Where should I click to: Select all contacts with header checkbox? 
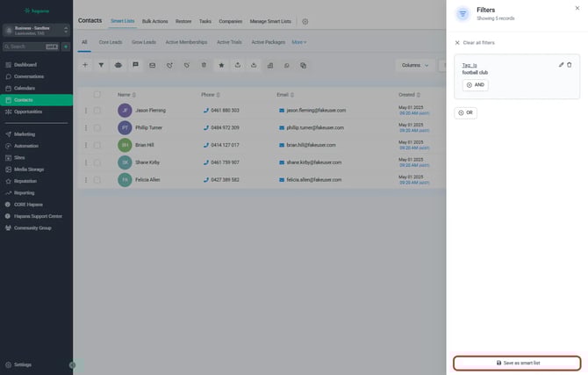click(x=97, y=94)
